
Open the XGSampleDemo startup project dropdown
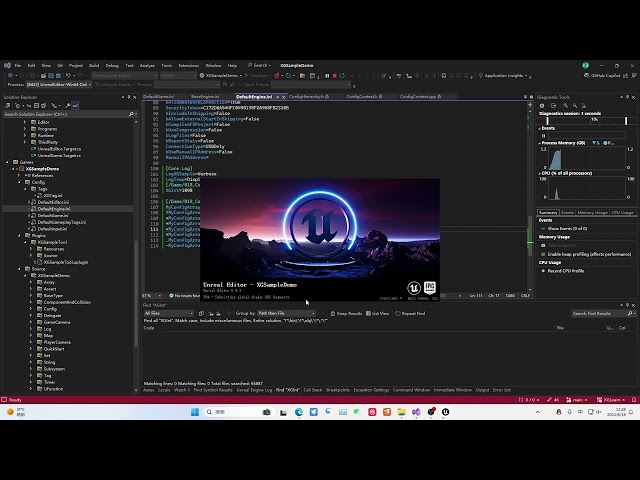220,76
